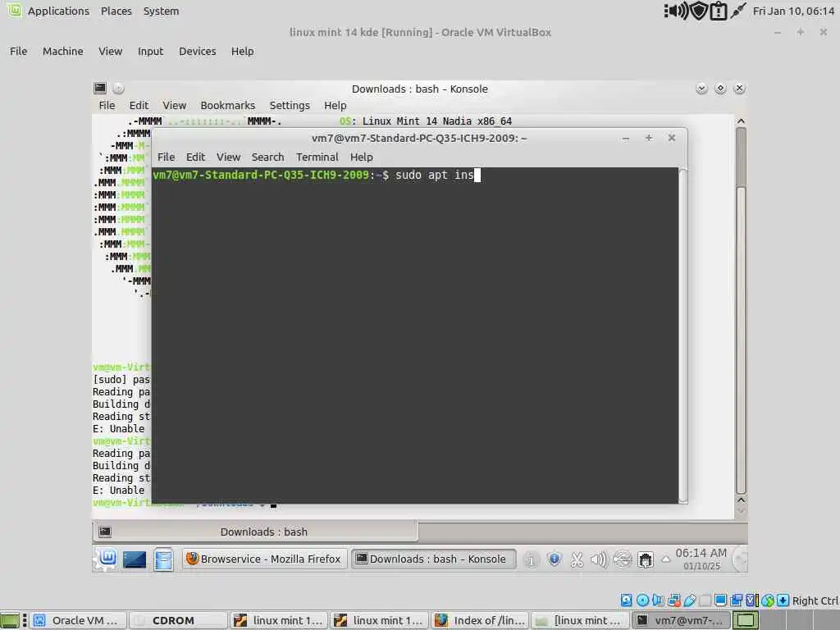Switch to CDROM taskbar window

tap(178, 620)
